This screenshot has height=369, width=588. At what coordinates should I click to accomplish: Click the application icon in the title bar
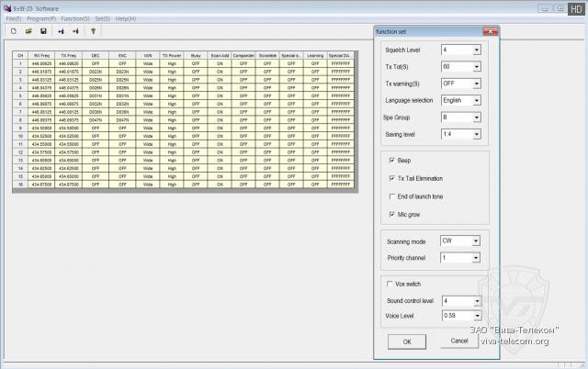click(x=7, y=8)
